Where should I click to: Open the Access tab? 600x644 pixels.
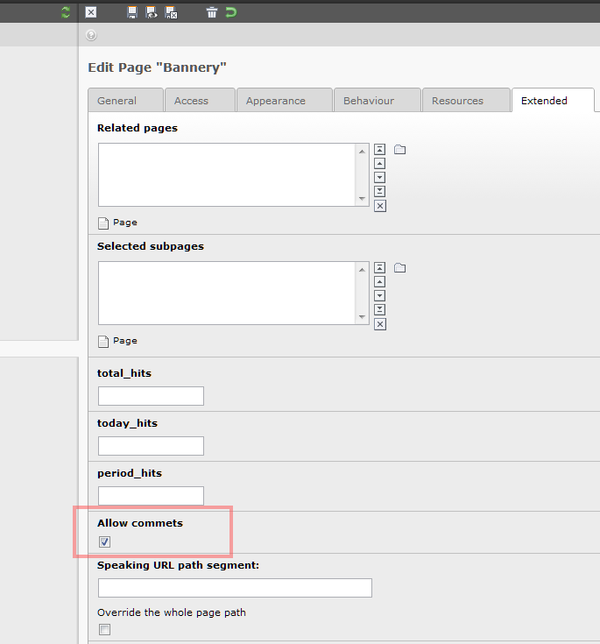click(x=200, y=100)
